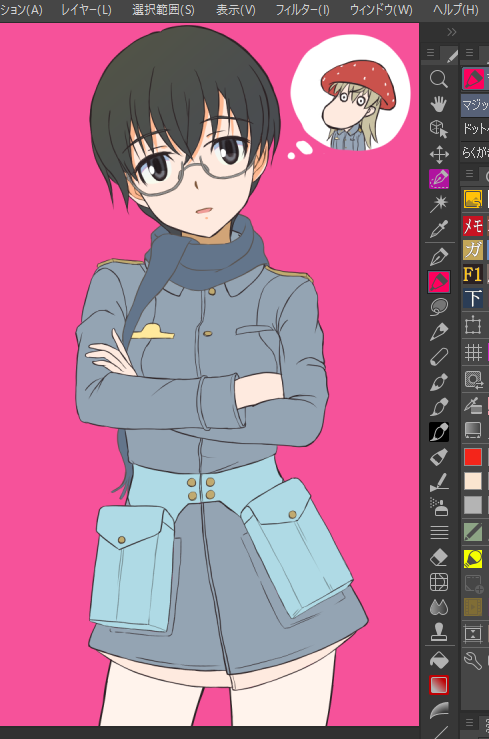Select the crayon stick tool below the Pencil

click(x=439, y=357)
